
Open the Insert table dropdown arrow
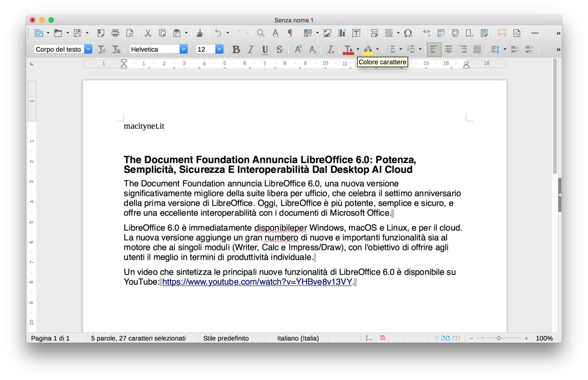coord(317,33)
